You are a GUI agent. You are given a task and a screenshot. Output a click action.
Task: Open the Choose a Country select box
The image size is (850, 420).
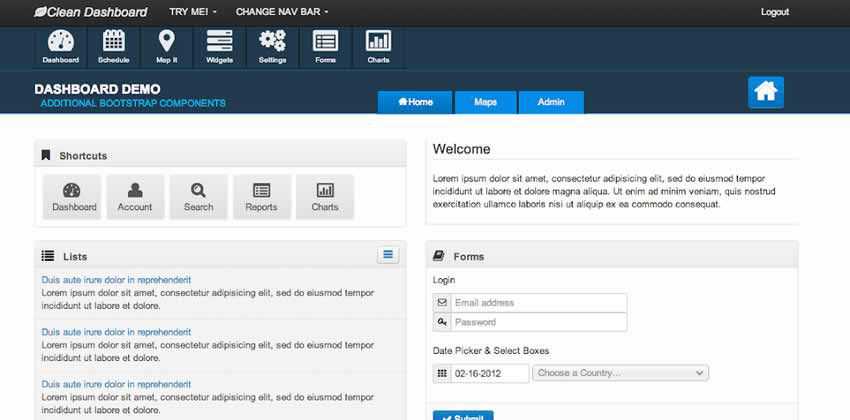pos(621,373)
